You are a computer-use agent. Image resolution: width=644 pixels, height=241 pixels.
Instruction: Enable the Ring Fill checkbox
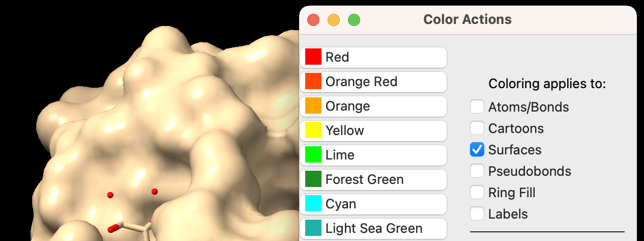coord(477,193)
